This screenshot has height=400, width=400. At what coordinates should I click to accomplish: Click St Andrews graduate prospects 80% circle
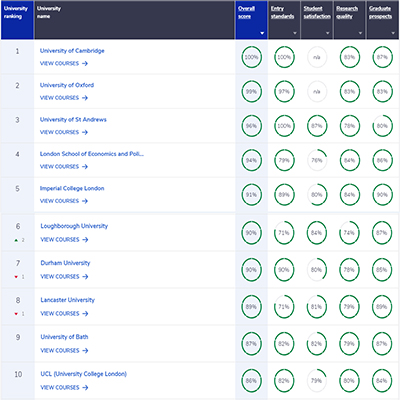pos(382,126)
